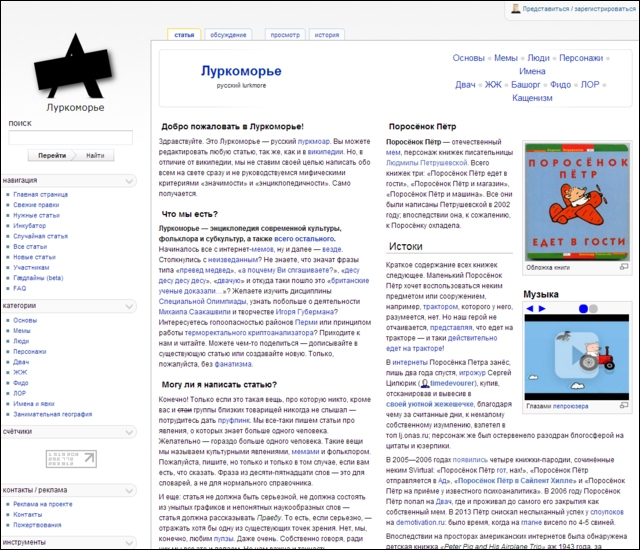Switch to the обсуждение tab
Image resolution: width=640 pixels, height=550 pixels.
(229, 34)
